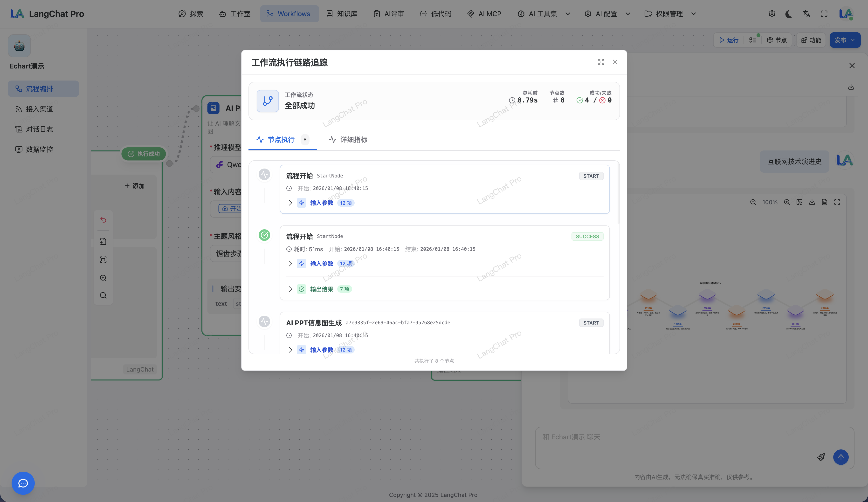Image resolution: width=868 pixels, height=502 pixels.
Task: Click the undo arrow on canvas toolbar
Action: pyautogui.click(x=103, y=220)
